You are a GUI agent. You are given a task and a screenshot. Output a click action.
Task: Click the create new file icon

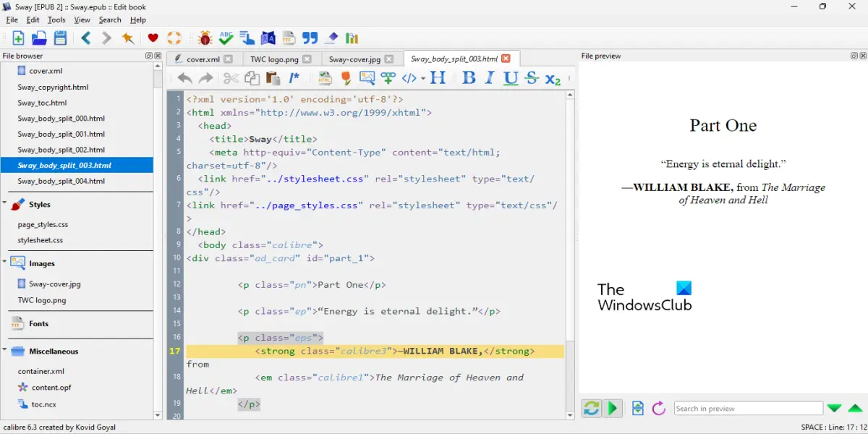click(x=18, y=38)
